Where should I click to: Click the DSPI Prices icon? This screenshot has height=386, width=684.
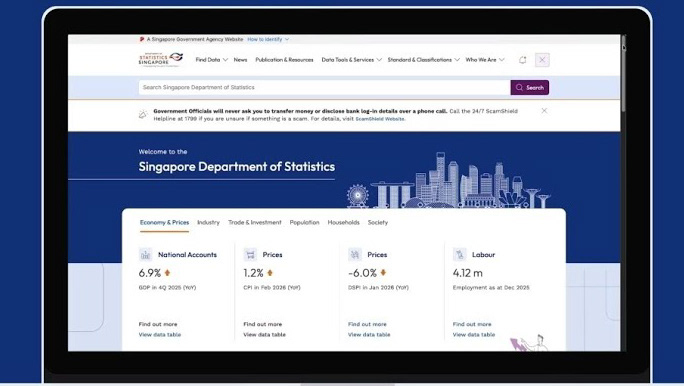pyautogui.click(x=355, y=254)
